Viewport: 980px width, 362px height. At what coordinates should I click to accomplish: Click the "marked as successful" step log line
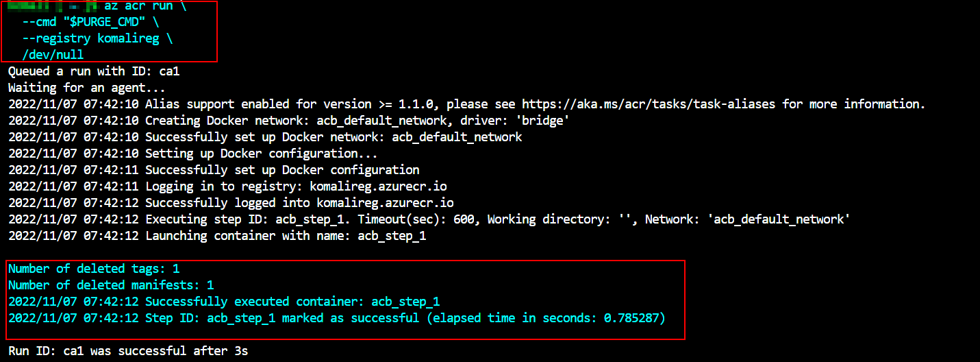336,318
